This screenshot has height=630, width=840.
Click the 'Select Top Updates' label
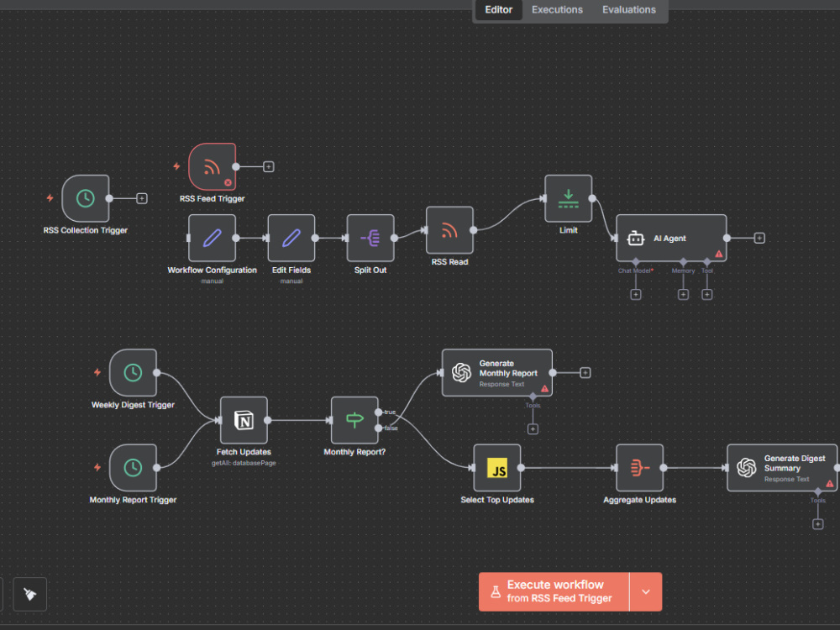(497, 500)
